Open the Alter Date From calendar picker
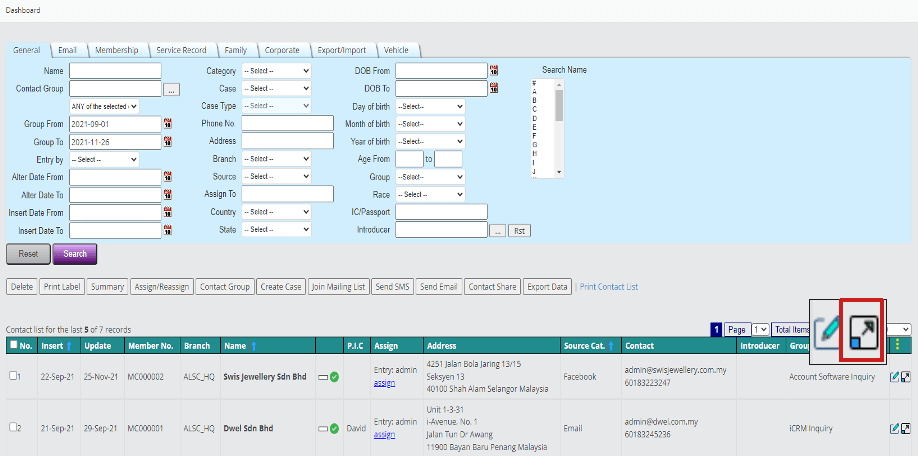 (x=168, y=176)
